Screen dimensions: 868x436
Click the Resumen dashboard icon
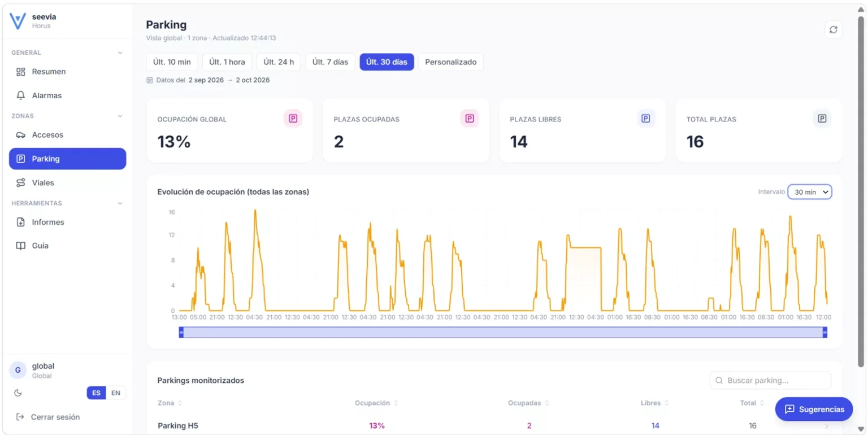21,72
